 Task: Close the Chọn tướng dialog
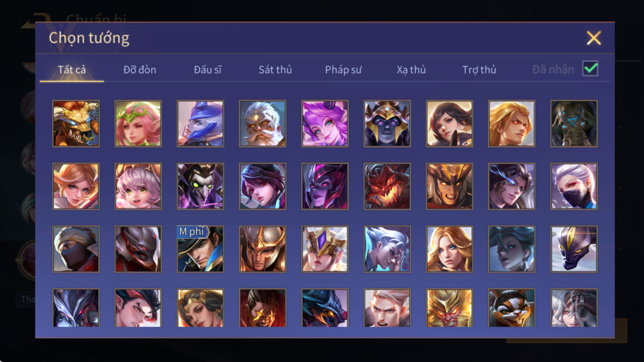pos(594,38)
